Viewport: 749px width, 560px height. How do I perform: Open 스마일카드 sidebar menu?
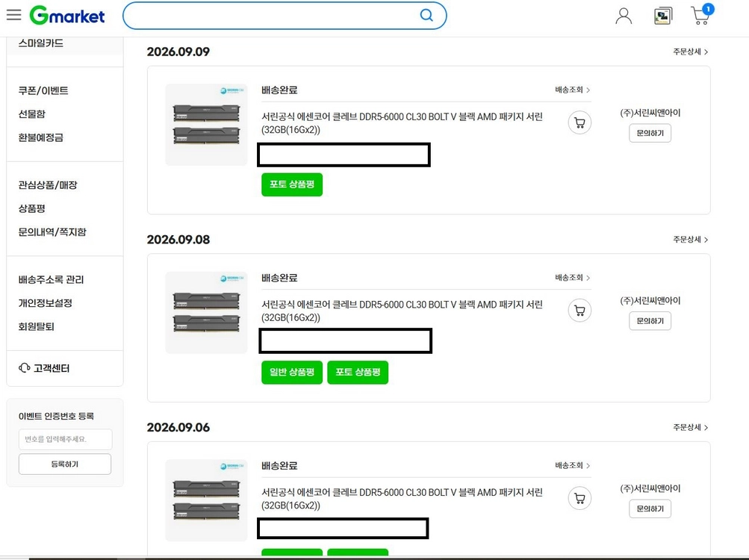pos(40,43)
